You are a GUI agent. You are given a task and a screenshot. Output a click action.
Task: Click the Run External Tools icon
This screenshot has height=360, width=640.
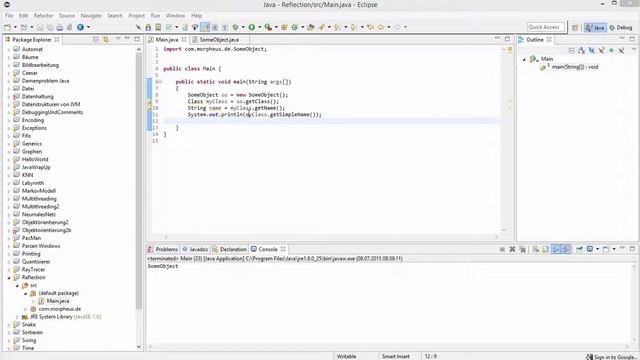pyautogui.click(x=268, y=27)
